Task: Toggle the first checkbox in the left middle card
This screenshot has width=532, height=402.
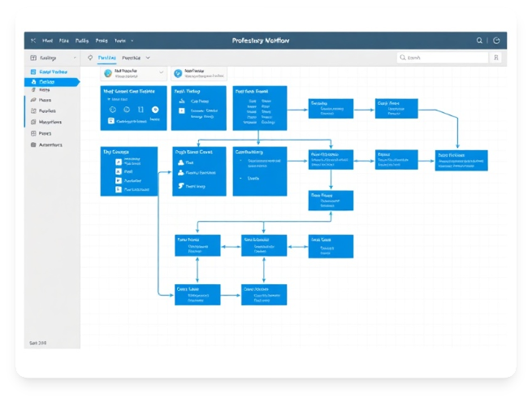Action: pos(118,162)
